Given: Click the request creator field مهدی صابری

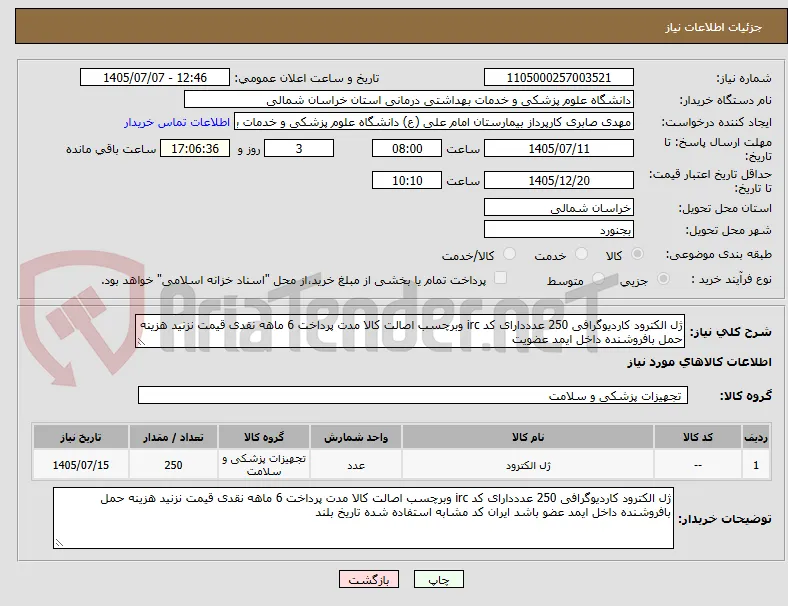Looking at the screenshot, I should point(434,122).
